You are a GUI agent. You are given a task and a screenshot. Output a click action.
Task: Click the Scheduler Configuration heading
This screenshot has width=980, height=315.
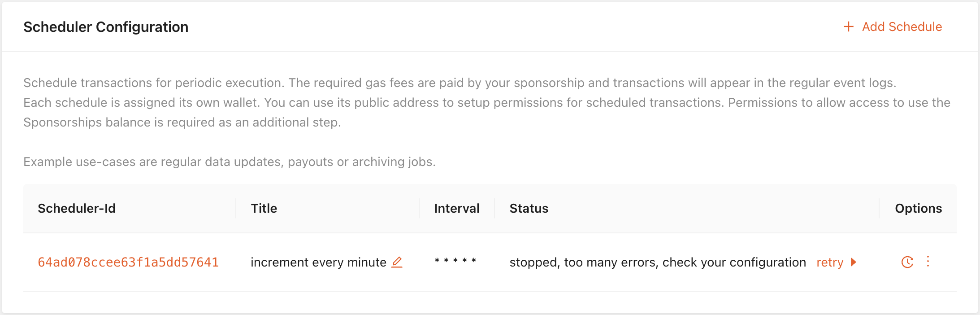click(106, 27)
